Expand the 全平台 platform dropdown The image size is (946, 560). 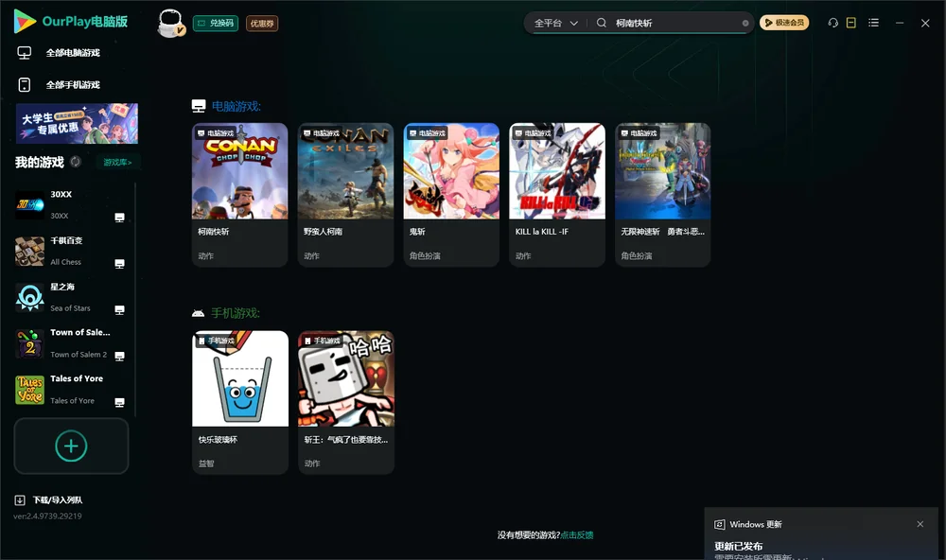[x=555, y=23]
